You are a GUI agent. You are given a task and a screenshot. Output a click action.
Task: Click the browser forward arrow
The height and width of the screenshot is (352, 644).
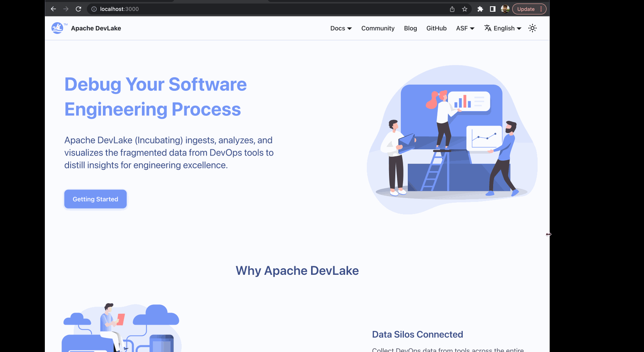66,9
